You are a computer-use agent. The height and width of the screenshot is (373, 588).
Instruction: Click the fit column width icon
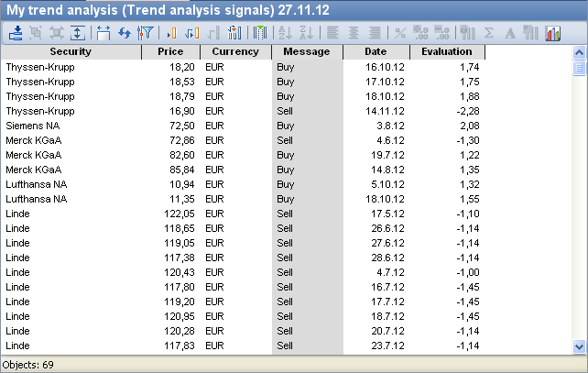103,33
